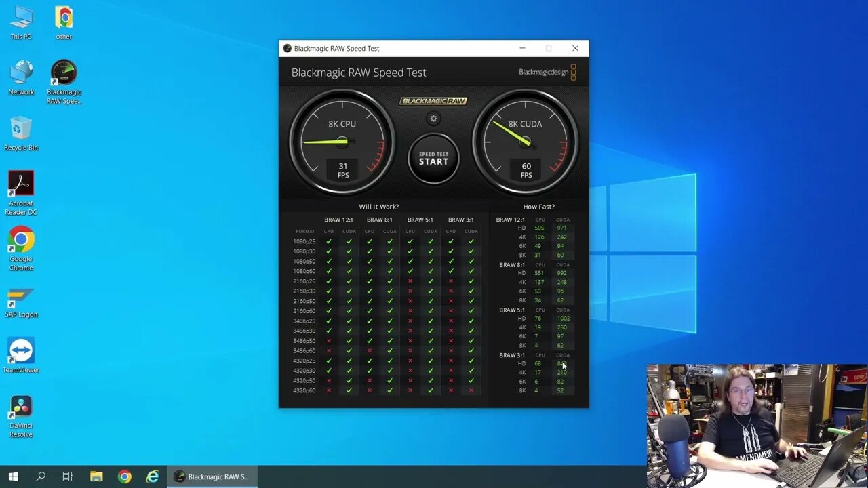Click the value 68 under BRAW 3:1
The image size is (868, 488).
click(x=538, y=364)
